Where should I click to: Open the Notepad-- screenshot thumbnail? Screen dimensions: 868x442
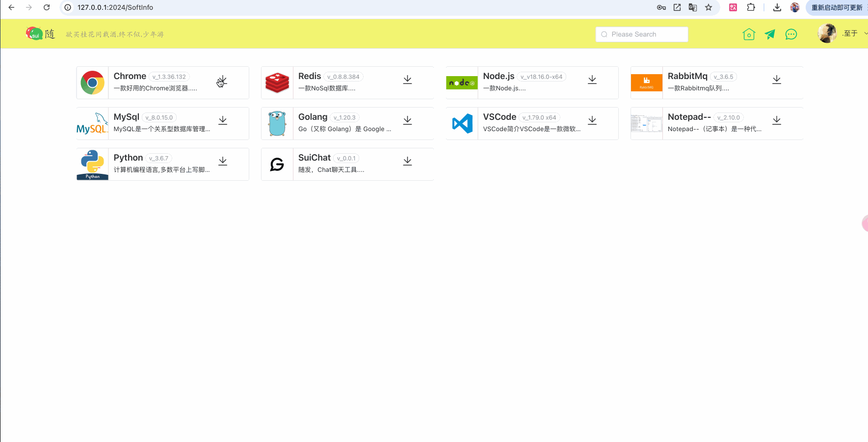point(647,123)
